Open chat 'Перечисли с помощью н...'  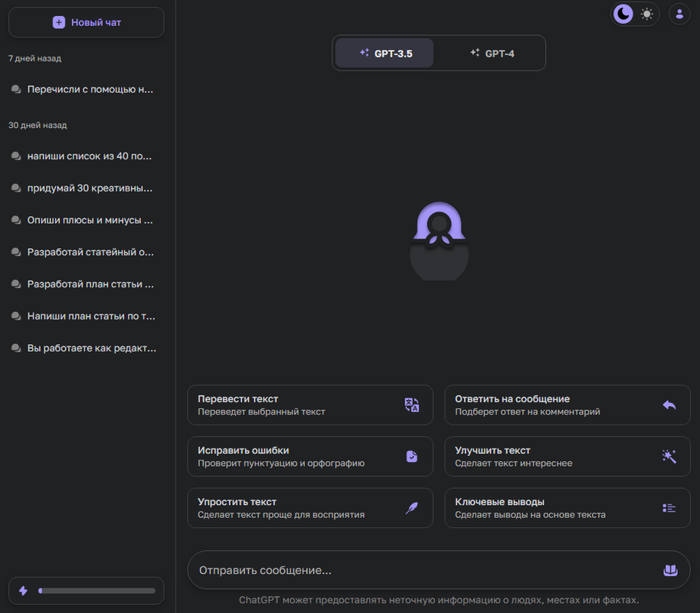click(x=87, y=90)
